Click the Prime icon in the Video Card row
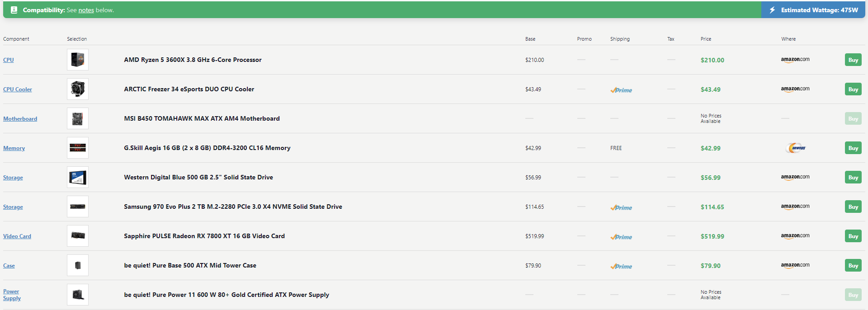 [x=621, y=237]
